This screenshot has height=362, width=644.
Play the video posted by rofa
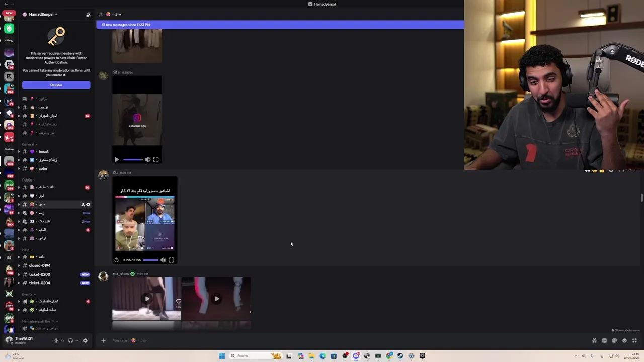pos(117,160)
